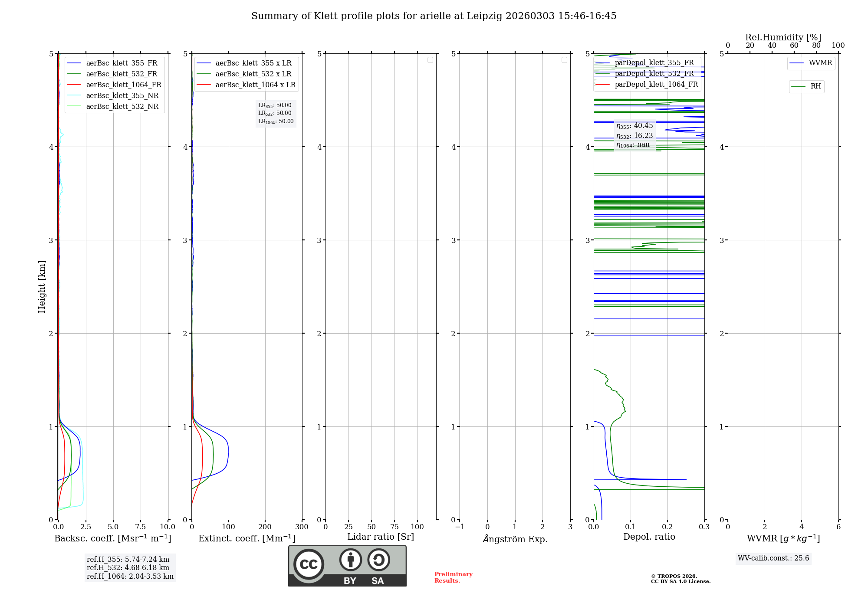Click the Rel.Humidity [%] top axis label
This screenshot has width=868, height=590.
coord(783,37)
